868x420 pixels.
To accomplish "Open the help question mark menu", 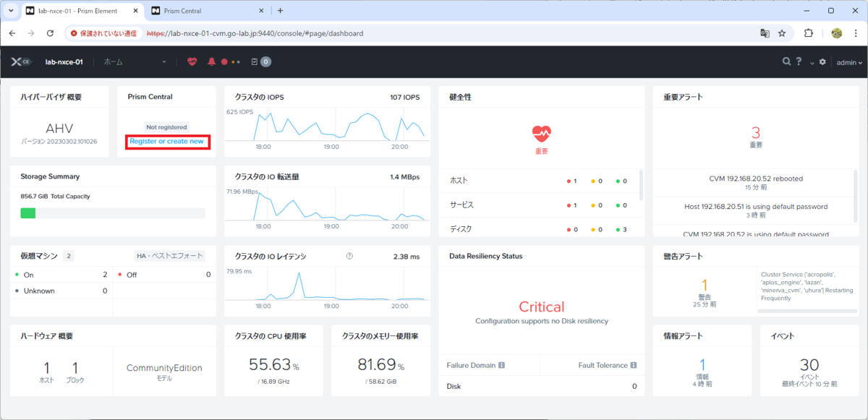I will click(799, 62).
